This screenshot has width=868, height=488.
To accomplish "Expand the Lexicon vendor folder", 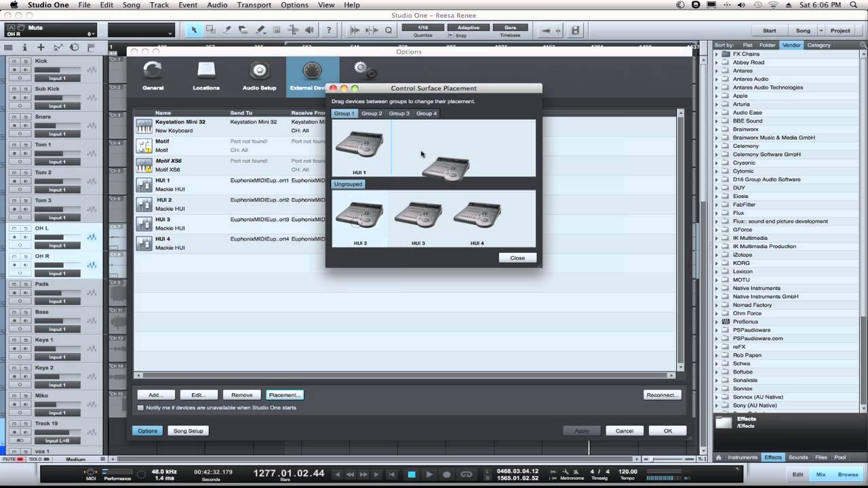I will (717, 271).
